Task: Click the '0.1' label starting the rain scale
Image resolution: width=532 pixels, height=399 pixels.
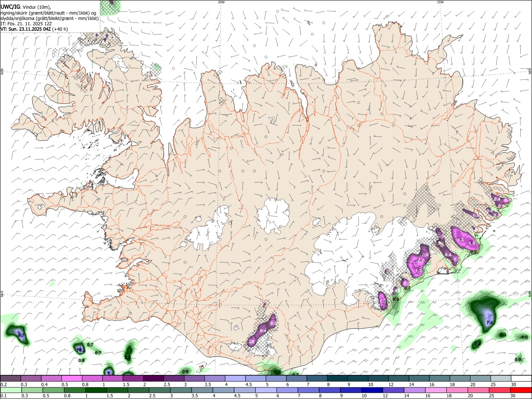Action: [3, 396]
